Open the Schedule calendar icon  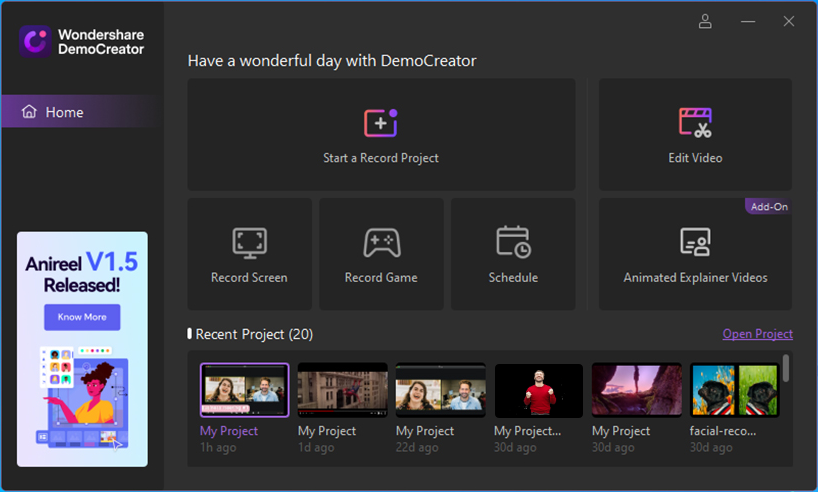click(x=513, y=243)
